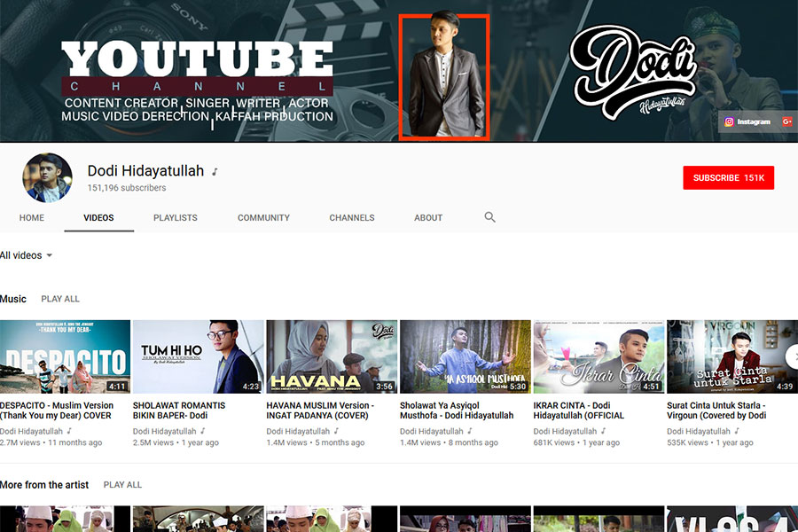The image size is (798, 532).
Task: Open the About tab
Action: click(x=428, y=217)
